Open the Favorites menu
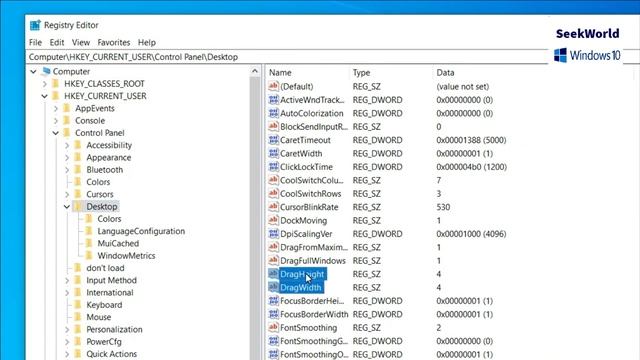 (x=113, y=42)
